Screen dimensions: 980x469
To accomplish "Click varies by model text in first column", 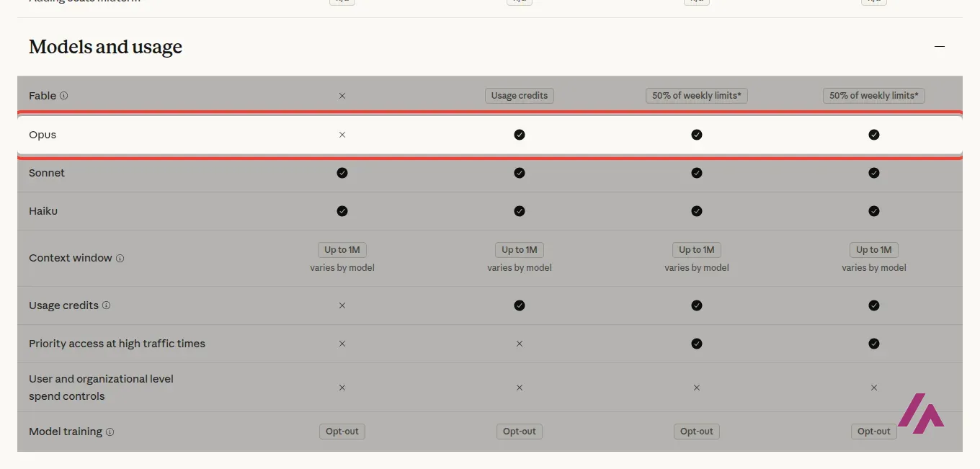I will click(x=342, y=268).
